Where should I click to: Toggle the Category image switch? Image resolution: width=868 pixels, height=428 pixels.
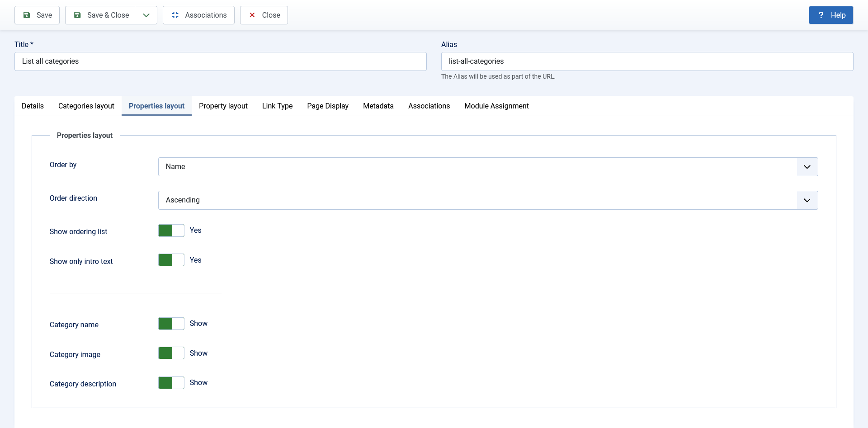pyautogui.click(x=171, y=353)
